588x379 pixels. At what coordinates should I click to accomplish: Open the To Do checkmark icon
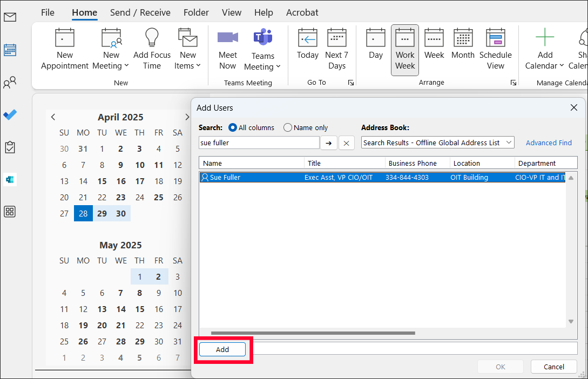[10, 114]
